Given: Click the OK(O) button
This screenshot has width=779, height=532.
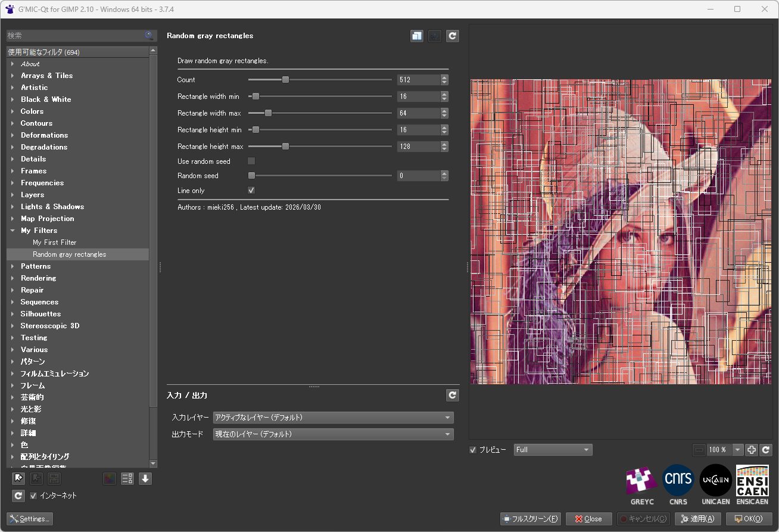Looking at the screenshot, I should 749,519.
